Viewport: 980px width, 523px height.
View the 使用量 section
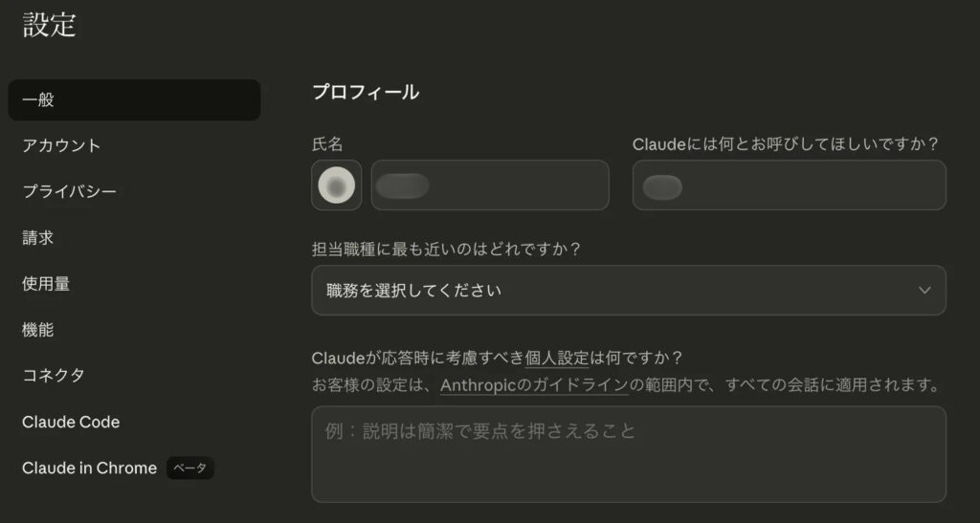pos(46,284)
